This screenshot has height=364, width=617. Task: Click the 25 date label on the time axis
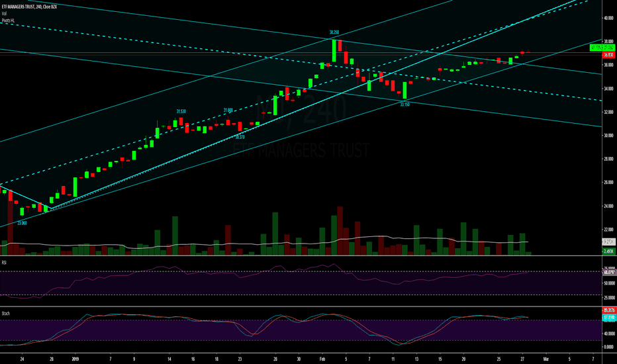[x=498, y=359]
